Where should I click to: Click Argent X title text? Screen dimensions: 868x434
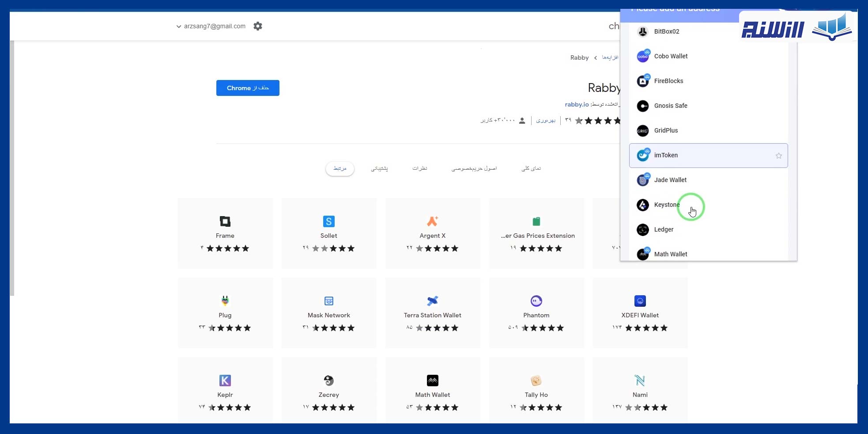433,236
